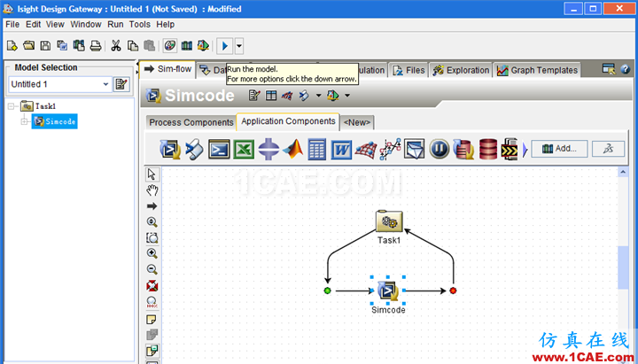Run the model with the blue play button
Viewport: 638px width, 364px height.
224,46
